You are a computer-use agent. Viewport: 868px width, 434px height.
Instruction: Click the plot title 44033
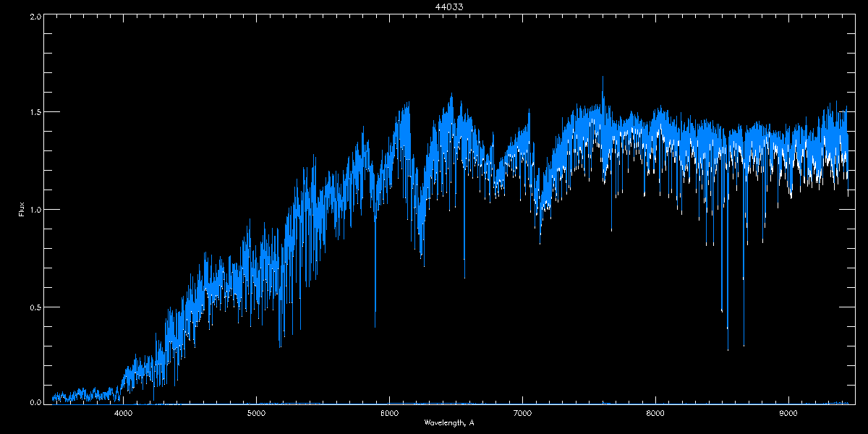point(448,6)
